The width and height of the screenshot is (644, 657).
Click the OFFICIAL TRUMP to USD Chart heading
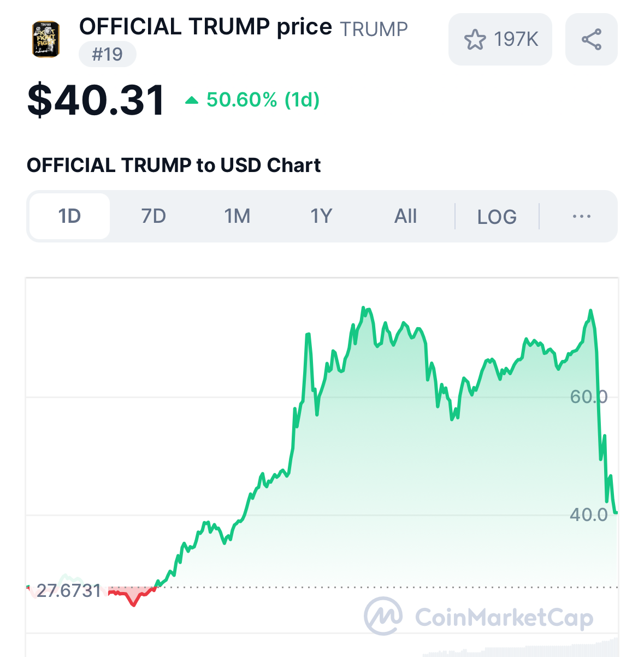click(x=174, y=165)
